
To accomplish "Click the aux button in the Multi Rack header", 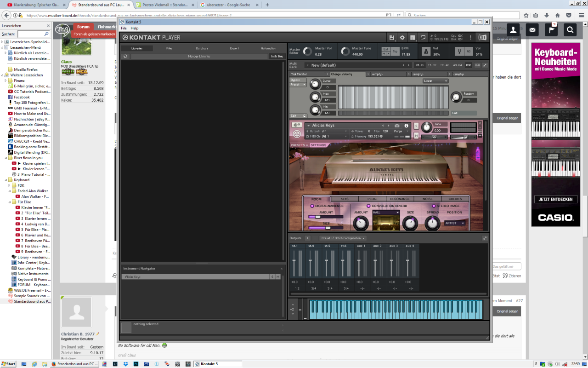I will [x=477, y=65].
